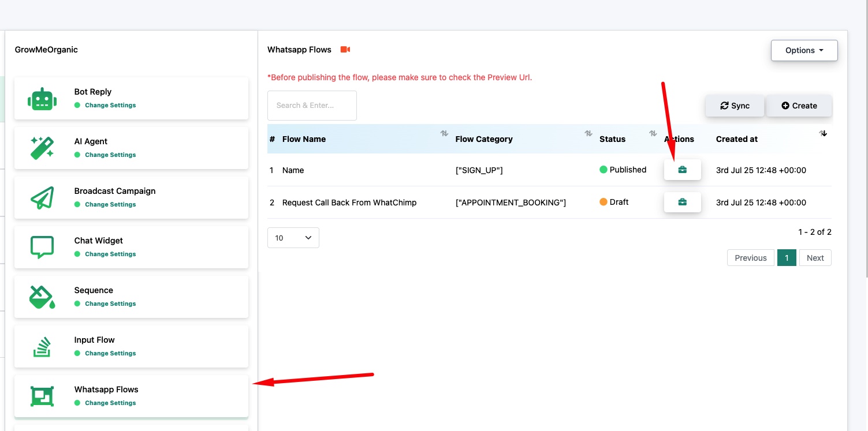Open Input Flow Change Settings link
This screenshot has width=868, height=431.
coord(110,354)
